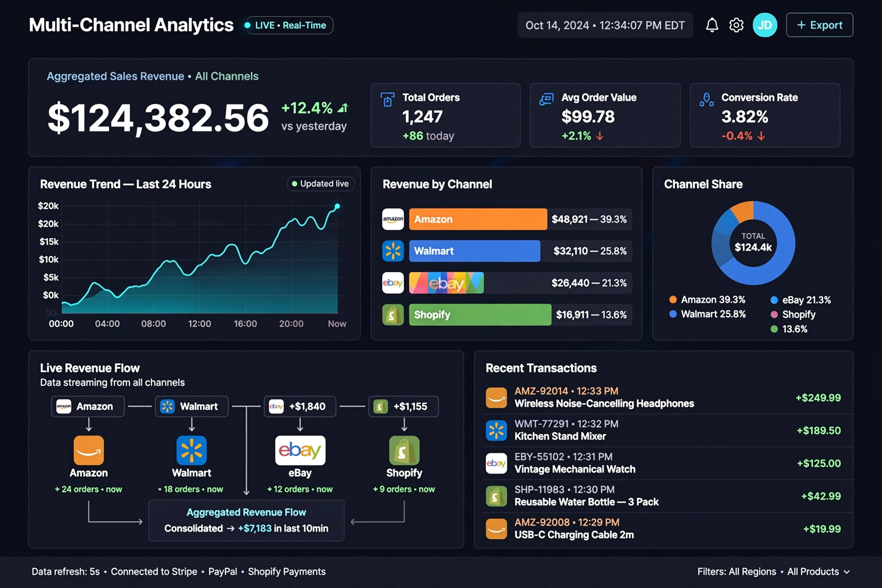Click the blue Walmart revenue bar
Screen dimensions: 882x588
click(x=475, y=251)
